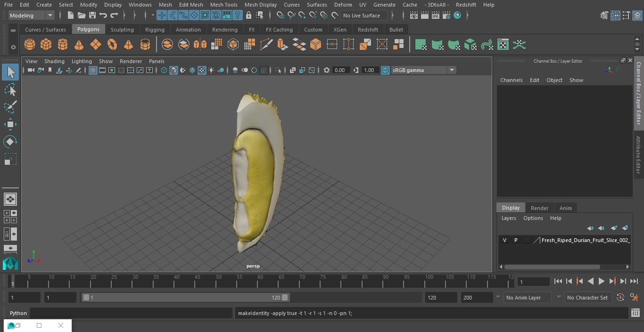Click frame 60 on the timeline
This screenshot has width=644, height=332.
(260, 282)
